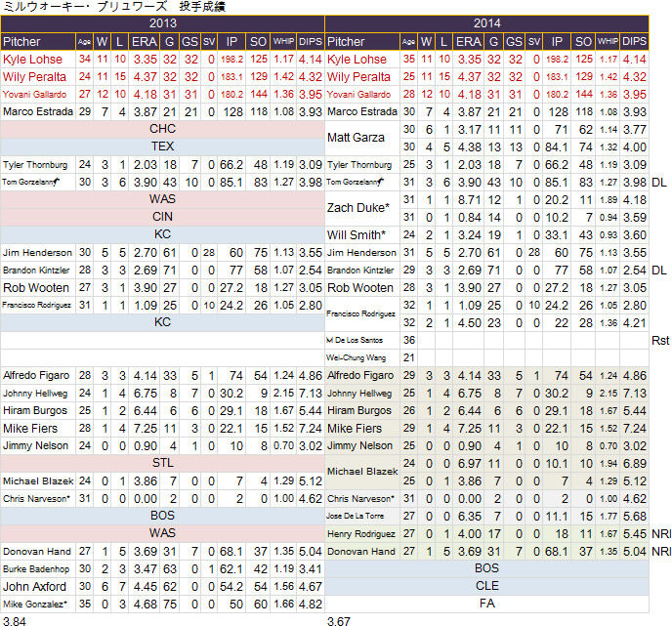Click the Henry Rodriguez pitcher name
672x626 pixels.
click(360, 534)
